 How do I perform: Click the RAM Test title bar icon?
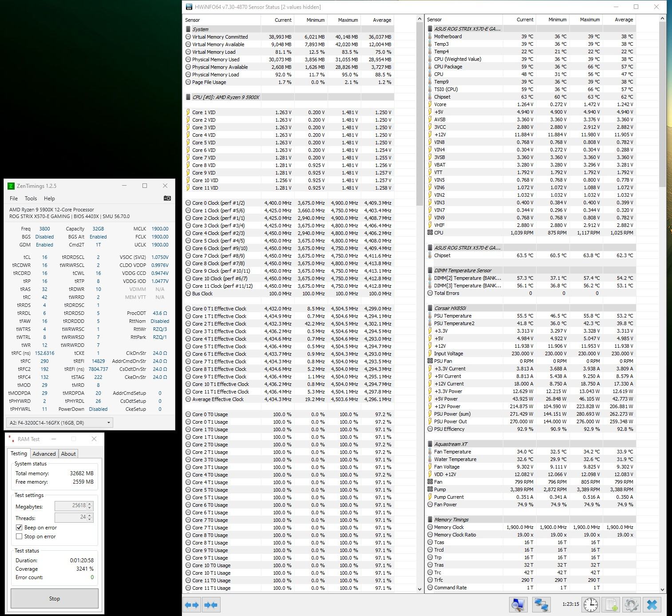(11, 439)
